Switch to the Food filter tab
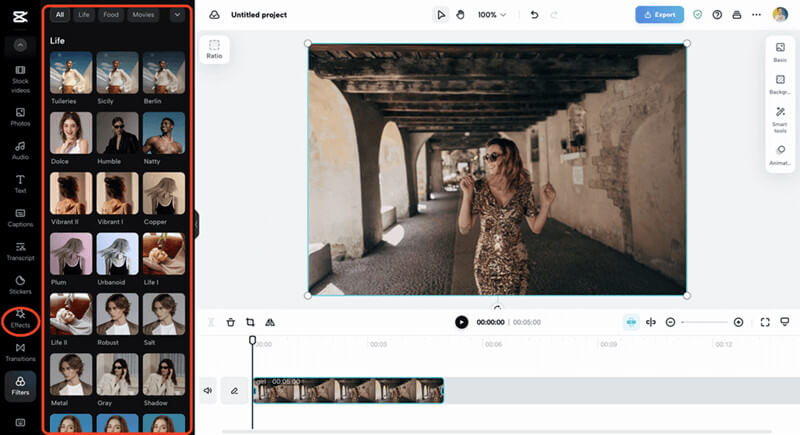 110,15
